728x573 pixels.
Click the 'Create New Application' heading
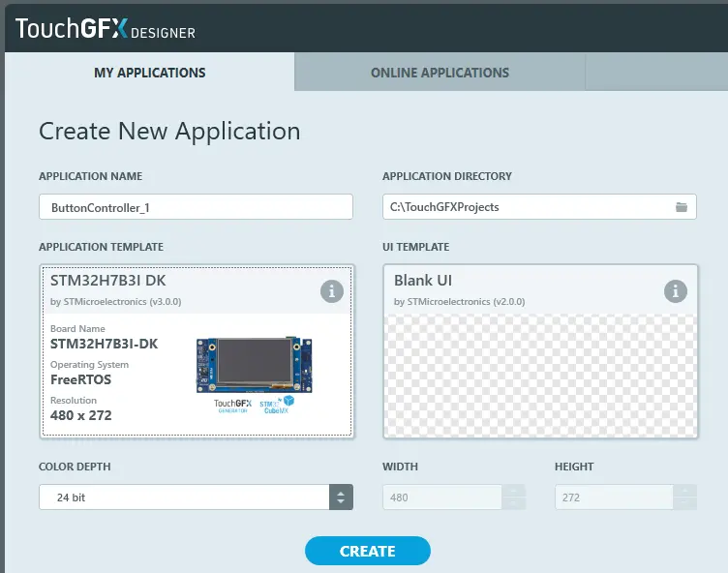169,132
